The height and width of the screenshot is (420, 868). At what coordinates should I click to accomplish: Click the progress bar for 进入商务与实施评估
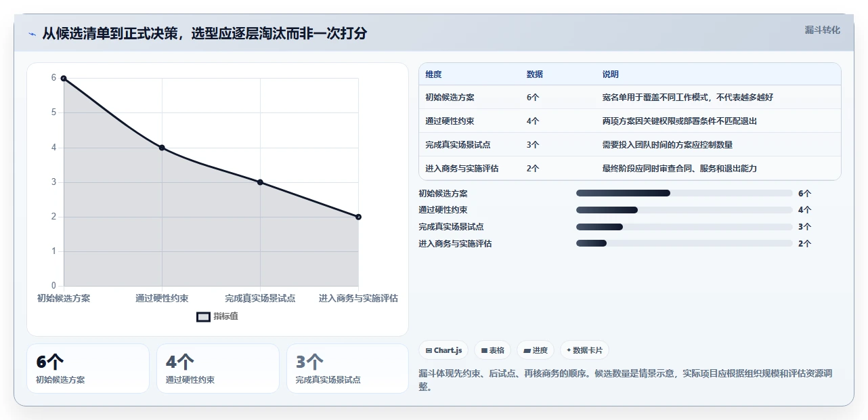tap(684, 243)
